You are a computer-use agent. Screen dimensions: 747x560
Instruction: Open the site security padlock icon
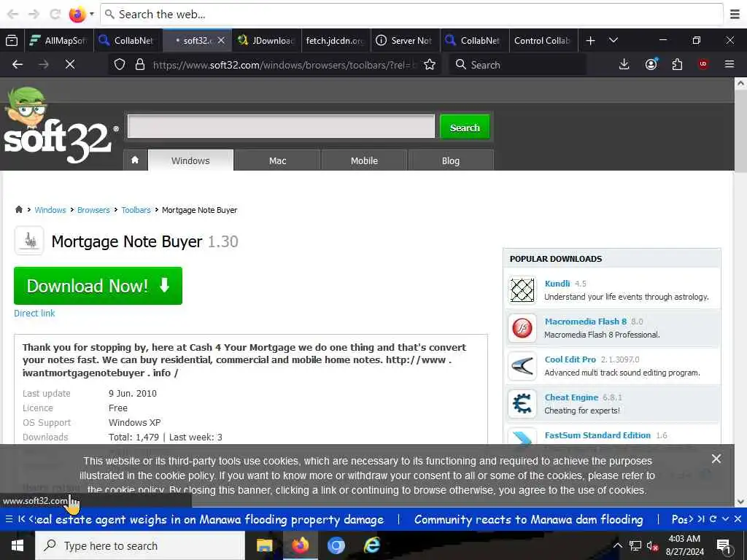point(139,64)
